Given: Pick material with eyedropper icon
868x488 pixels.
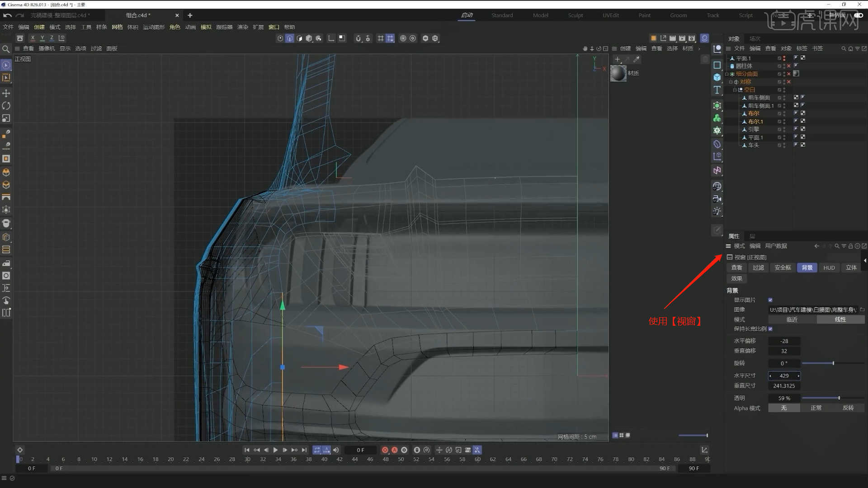Looking at the screenshot, I should click(x=637, y=59).
